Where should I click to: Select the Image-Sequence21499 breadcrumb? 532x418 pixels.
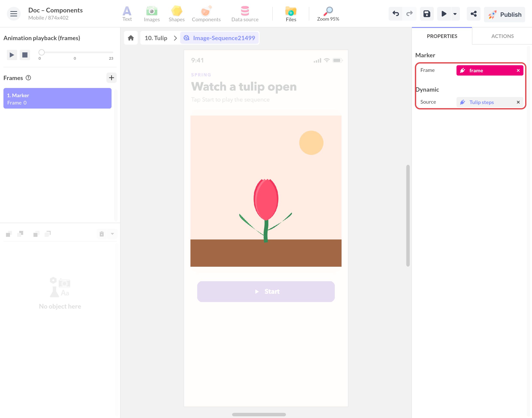(x=219, y=38)
